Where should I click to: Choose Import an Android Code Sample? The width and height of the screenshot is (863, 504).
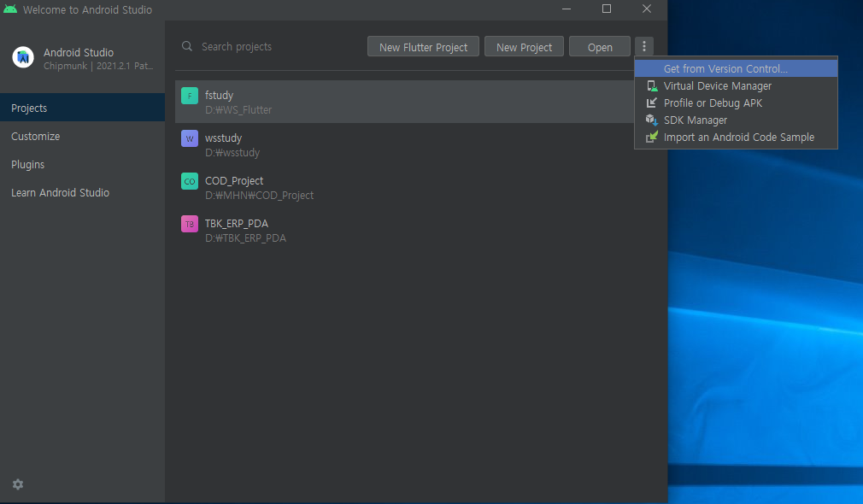(x=736, y=137)
